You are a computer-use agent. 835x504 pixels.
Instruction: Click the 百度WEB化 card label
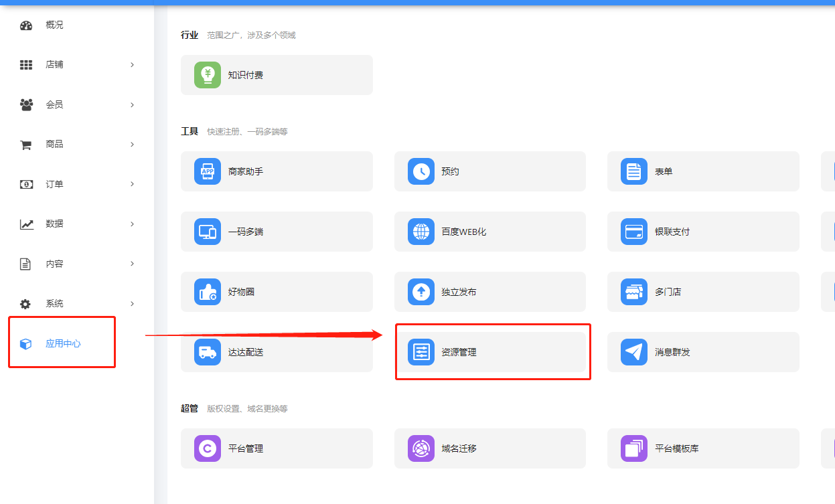(463, 232)
